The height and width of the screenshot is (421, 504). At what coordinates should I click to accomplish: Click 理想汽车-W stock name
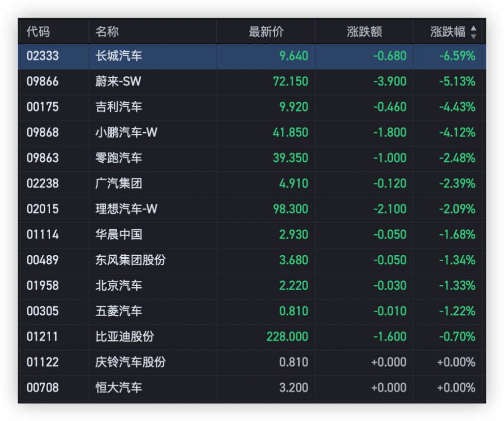(x=126, y=210)
